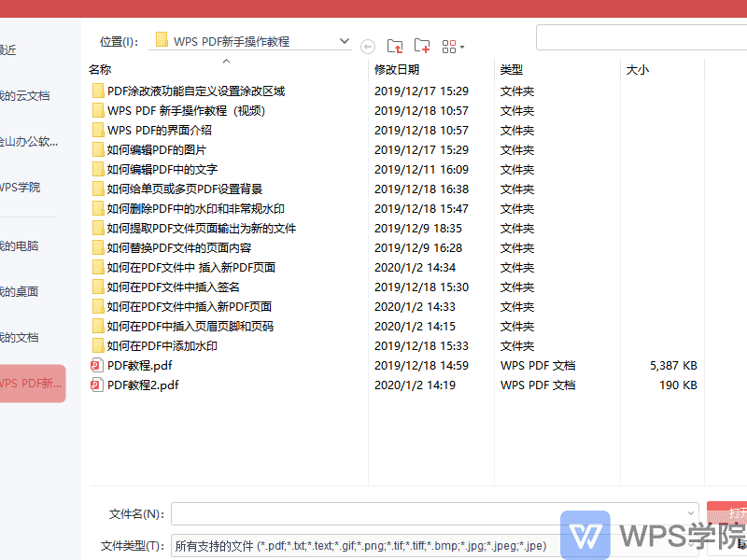Click the size value 5,387 KB
747x560 pixels.
click(x=673, y=366)
